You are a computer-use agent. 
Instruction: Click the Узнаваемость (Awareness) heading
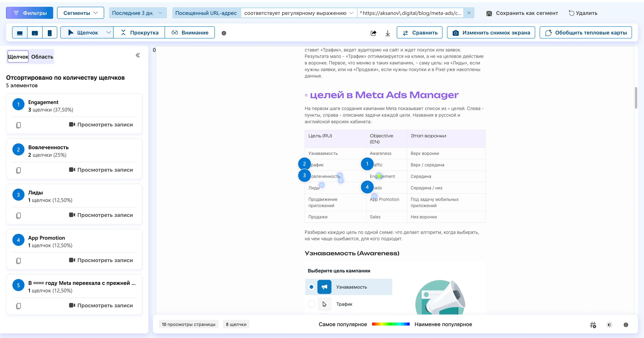coord(352,253)
